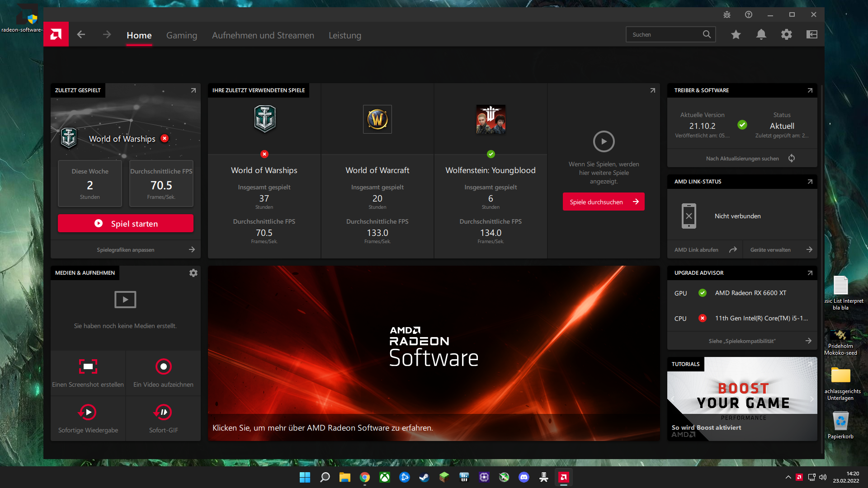Click the Sofort-GIF icon
This screenshot has height=488, width=868.
pyautogui.click(x=163, y=412)
